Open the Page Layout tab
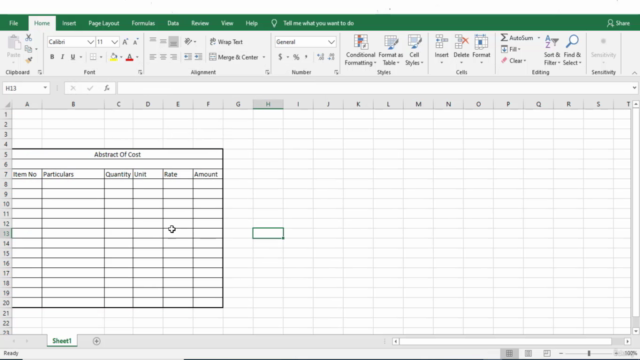 point(104,23)
